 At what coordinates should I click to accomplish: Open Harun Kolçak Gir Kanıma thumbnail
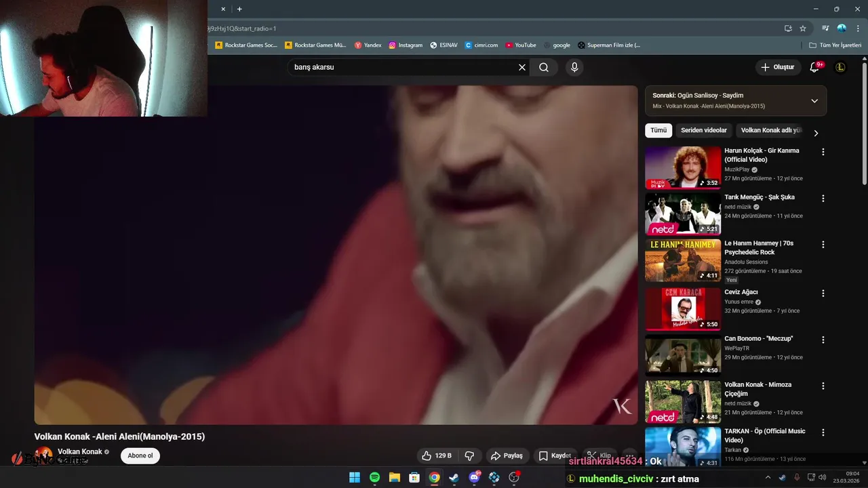point(683,167)
